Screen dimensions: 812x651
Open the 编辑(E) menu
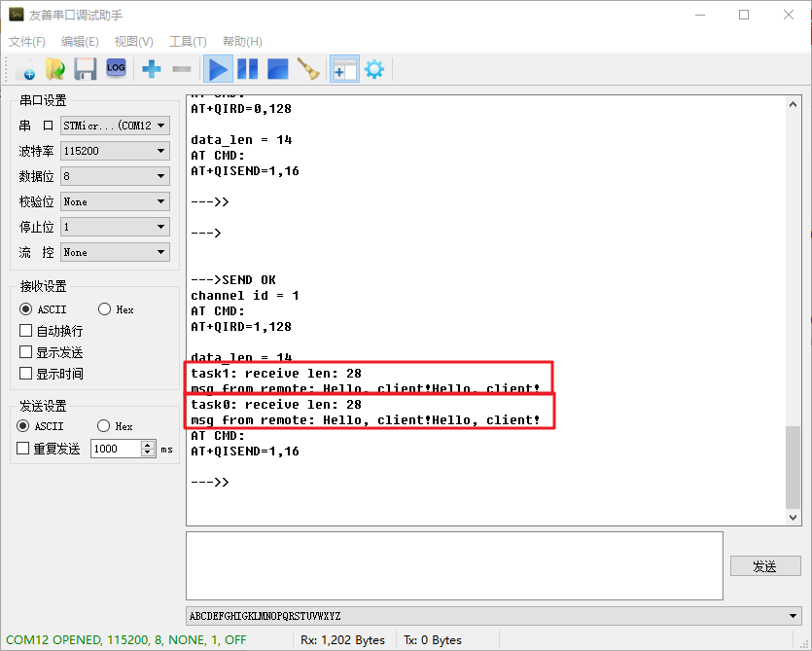point(80,42)
